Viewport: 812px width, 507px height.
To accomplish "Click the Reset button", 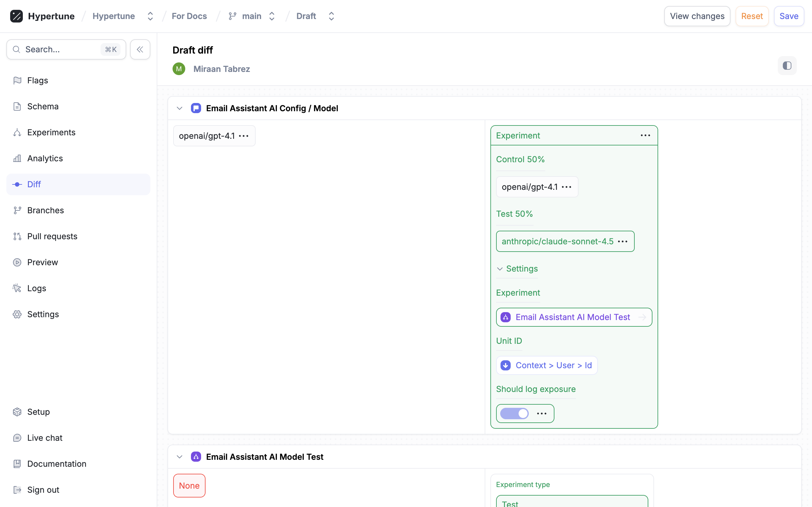I will pyautogui.click(x=752, y=16).
